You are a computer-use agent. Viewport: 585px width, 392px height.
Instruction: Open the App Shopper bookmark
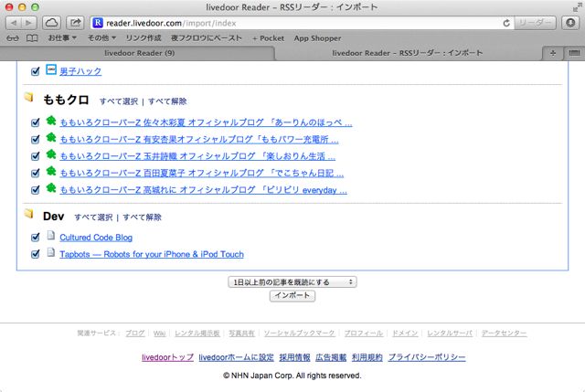pos(317,38)
